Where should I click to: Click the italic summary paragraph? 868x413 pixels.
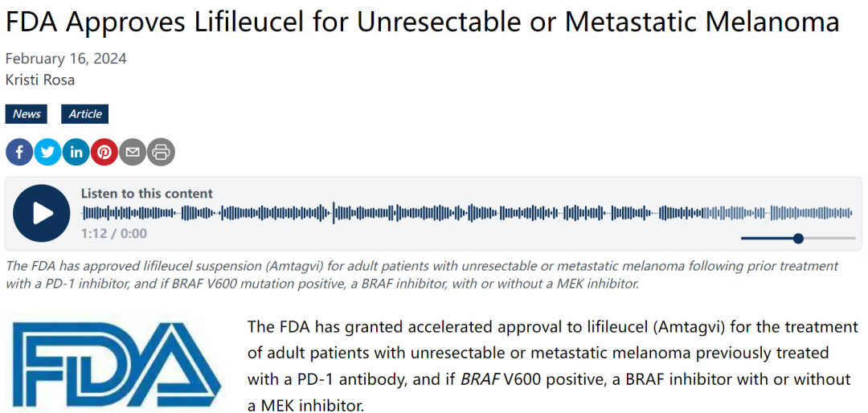click(421, 274)
